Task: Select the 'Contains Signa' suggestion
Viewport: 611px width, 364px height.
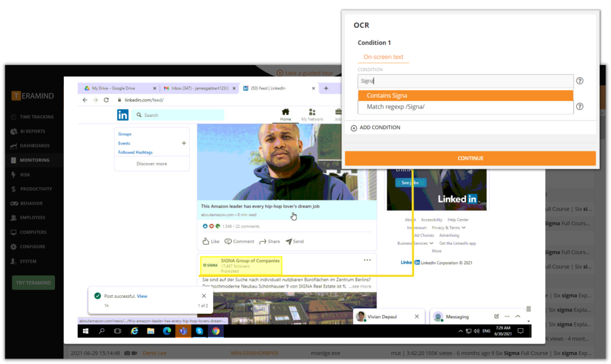Action: 465,95
